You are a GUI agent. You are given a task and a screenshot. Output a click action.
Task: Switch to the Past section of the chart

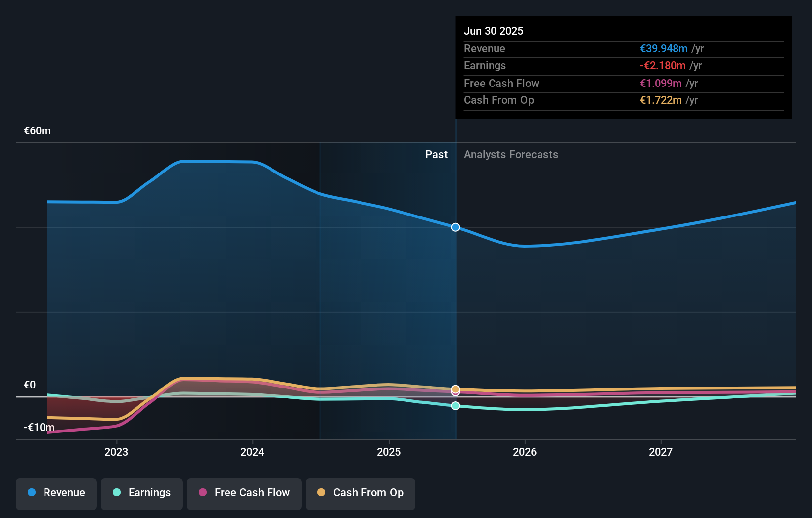click(436, 154)
